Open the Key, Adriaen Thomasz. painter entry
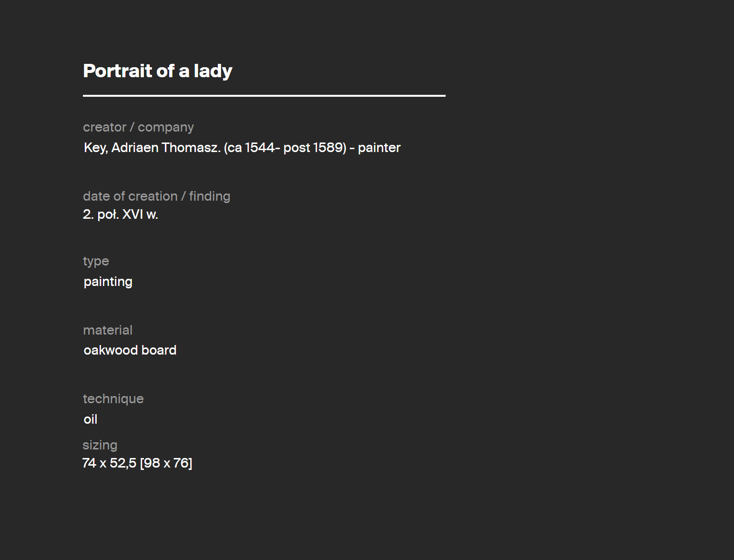This screenshot has width=734, height=560. [242, 148]
